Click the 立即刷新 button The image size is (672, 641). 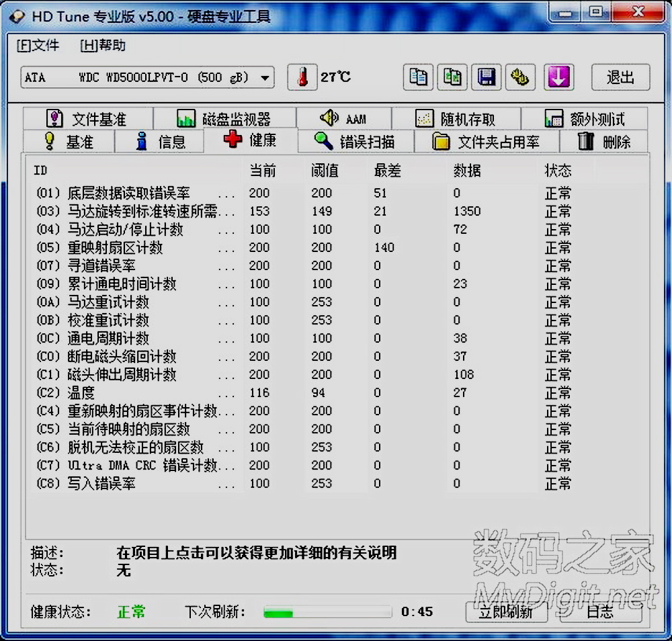[x=506, y=611]
